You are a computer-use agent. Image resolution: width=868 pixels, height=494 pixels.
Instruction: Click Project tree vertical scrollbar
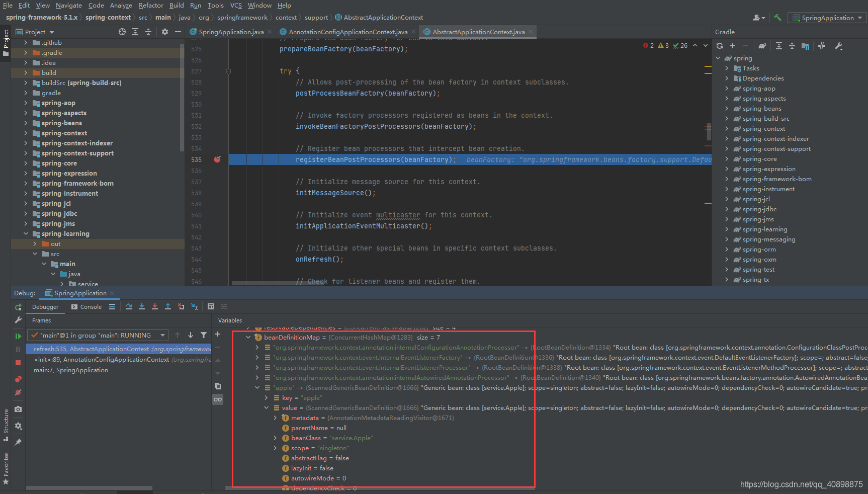(x=182, y=98)
